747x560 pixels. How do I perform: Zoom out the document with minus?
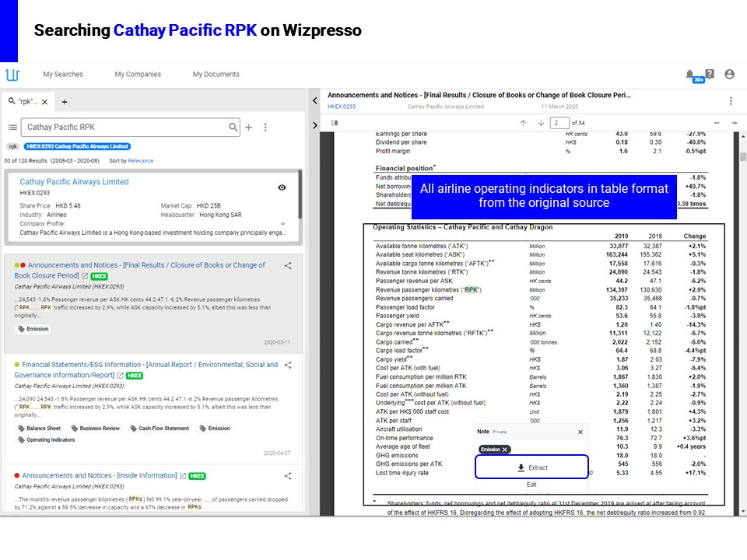point(717,123)
